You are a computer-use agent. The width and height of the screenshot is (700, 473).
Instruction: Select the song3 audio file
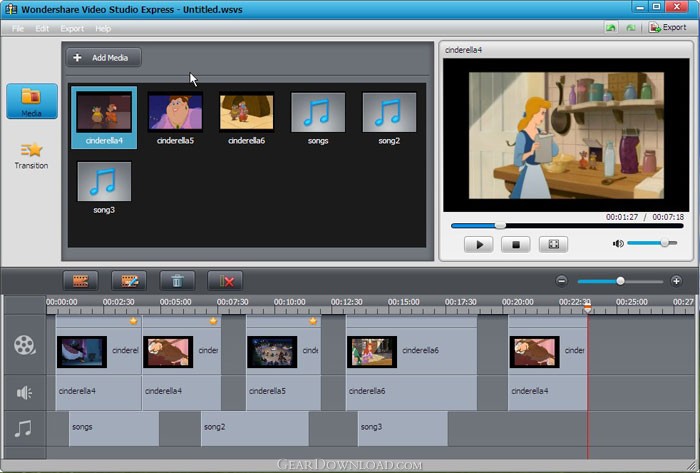click(104, 187)
